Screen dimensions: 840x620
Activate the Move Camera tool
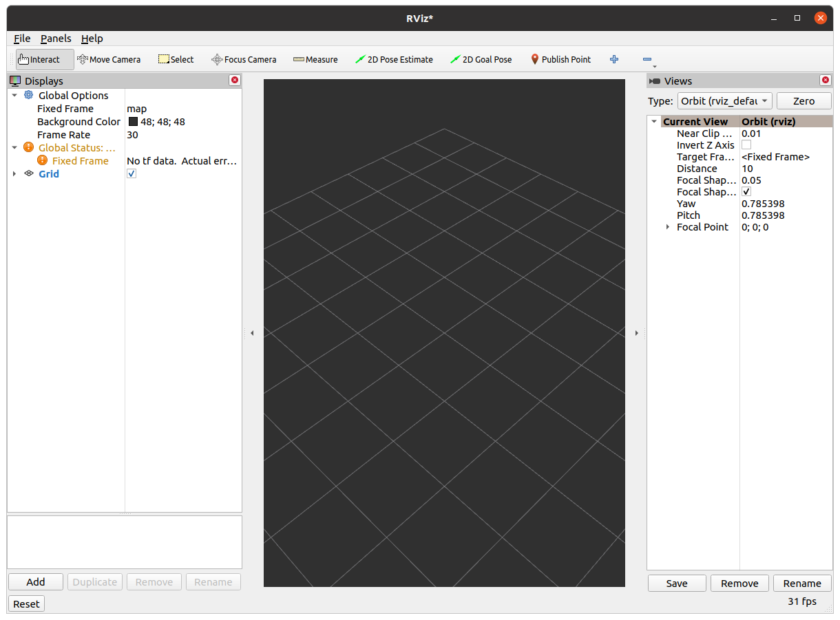[109, 60]
